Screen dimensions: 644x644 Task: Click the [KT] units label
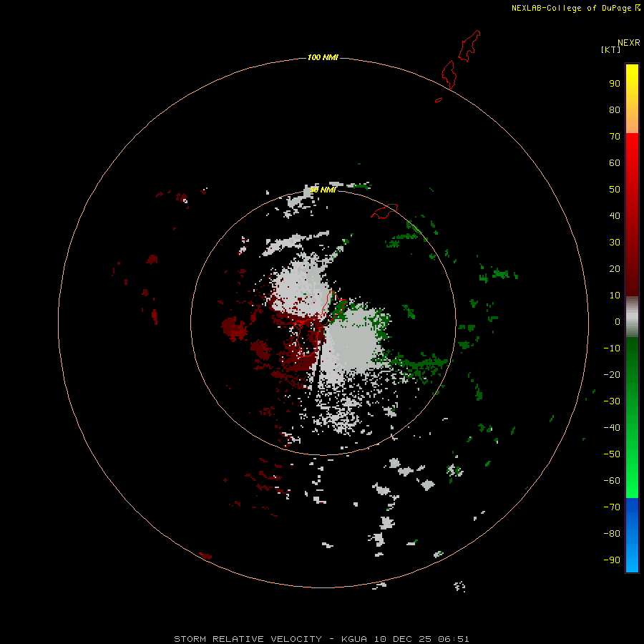(x=610, y=49)
